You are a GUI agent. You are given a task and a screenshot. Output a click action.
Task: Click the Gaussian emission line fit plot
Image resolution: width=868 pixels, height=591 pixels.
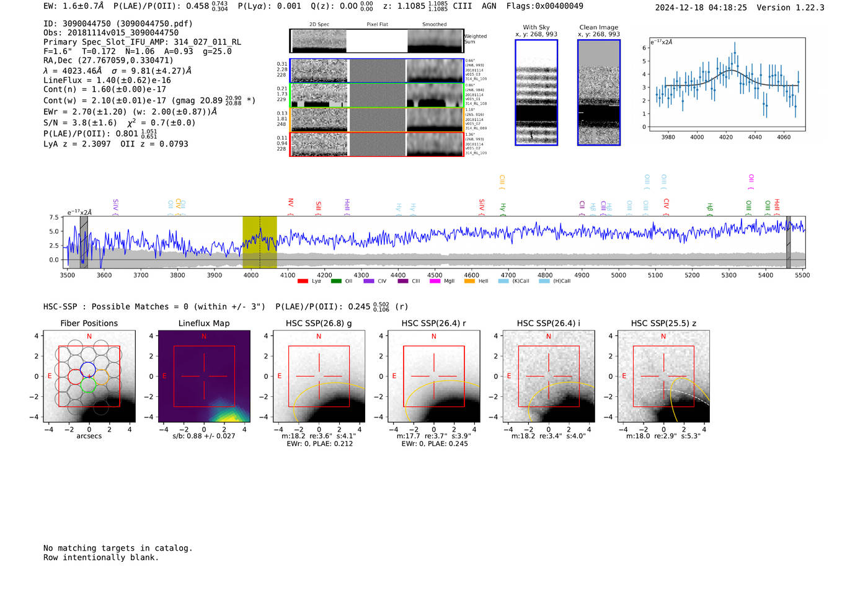pyautogui.click(x=727, y=84)
